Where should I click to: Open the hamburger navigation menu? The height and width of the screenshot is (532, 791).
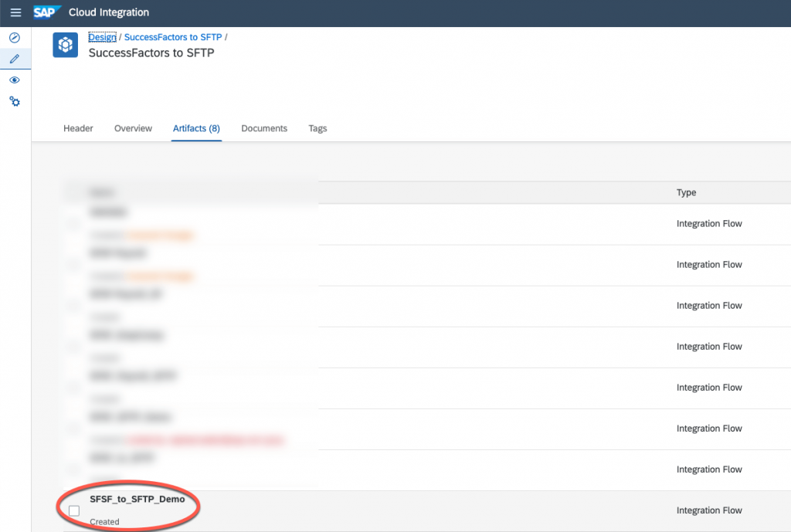pos(15,12)
